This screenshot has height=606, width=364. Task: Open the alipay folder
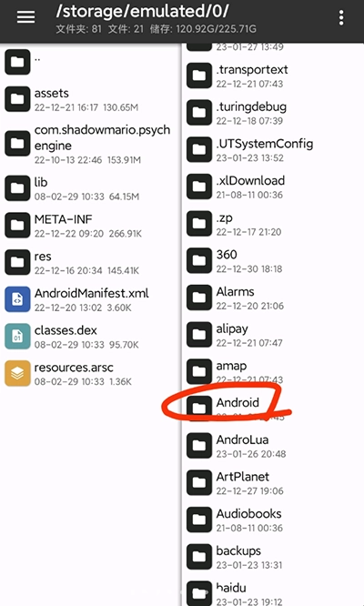pos(272,335)
